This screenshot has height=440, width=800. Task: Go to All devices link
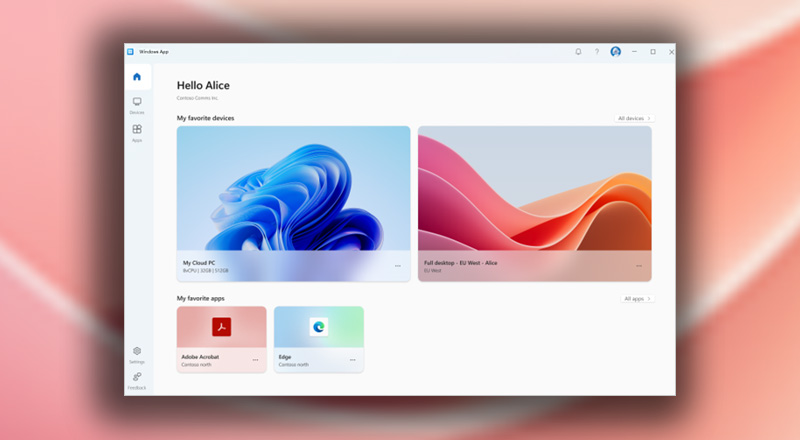(634, 118)
